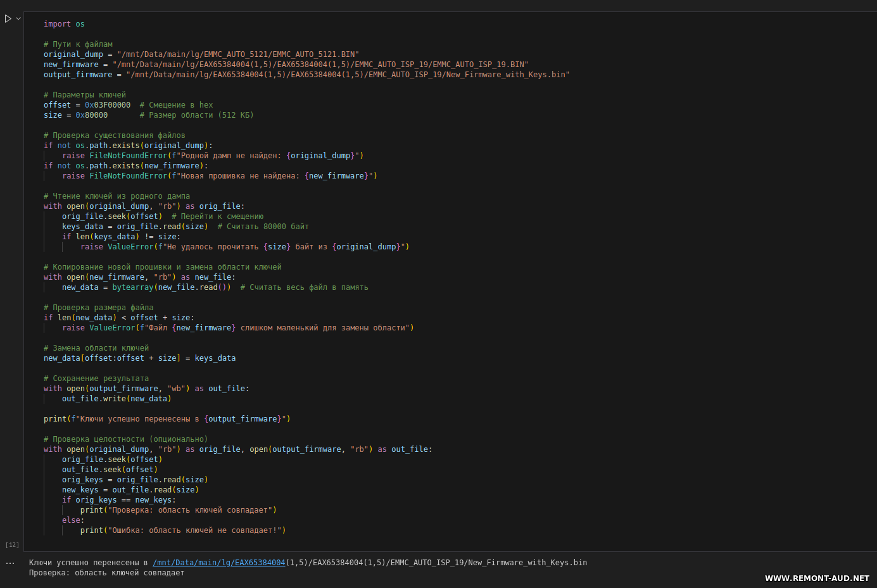The image size is (877, 588).
Task: Click the comment '# Замена области ключей'
Action: (x=96, y=348)
